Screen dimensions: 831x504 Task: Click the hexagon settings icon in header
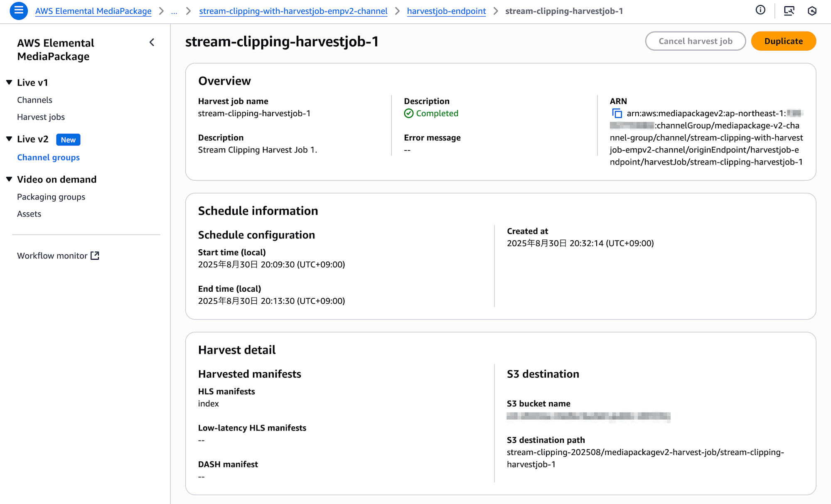pos(812,11)
